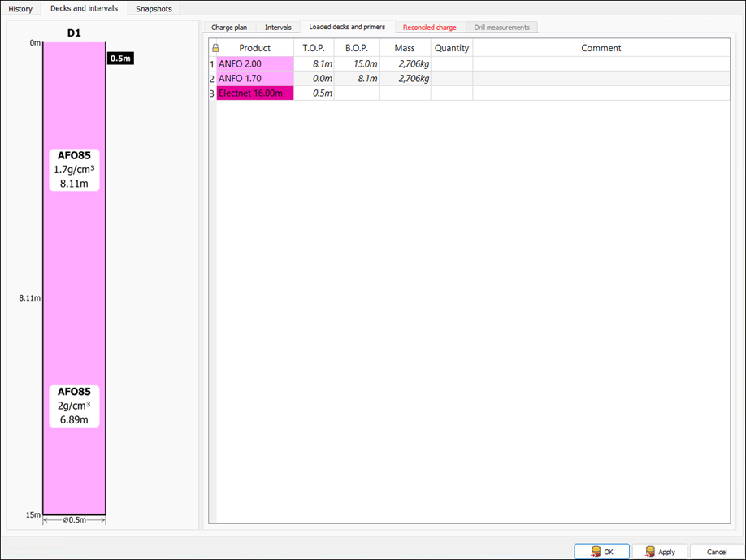The height and width of the screenshot is (560, 746).
Task: Switch to the Reconciled charge tab
Action: click(x=430, y=27)
